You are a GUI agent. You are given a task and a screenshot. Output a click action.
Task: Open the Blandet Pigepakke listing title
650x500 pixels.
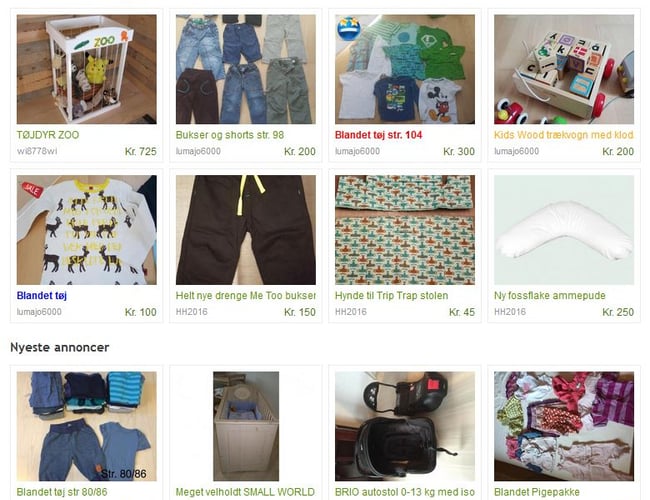point(537,492)
